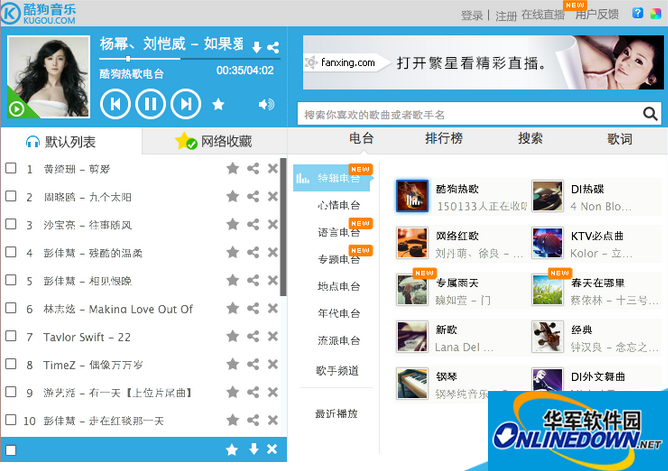Viewport: 668px width, 471px height.
Task: Skip to the next track
Action: pyautogui.click(x=186, y=104)
